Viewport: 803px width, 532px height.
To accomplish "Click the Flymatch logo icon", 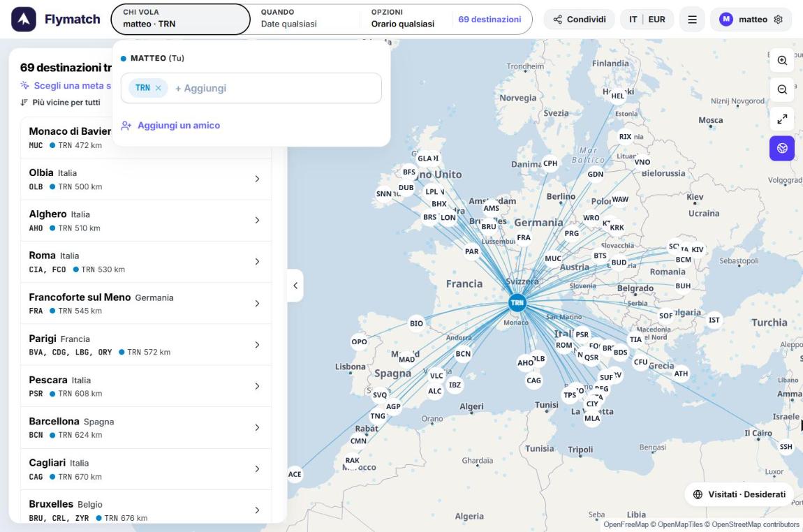I will tap(24, 20).
